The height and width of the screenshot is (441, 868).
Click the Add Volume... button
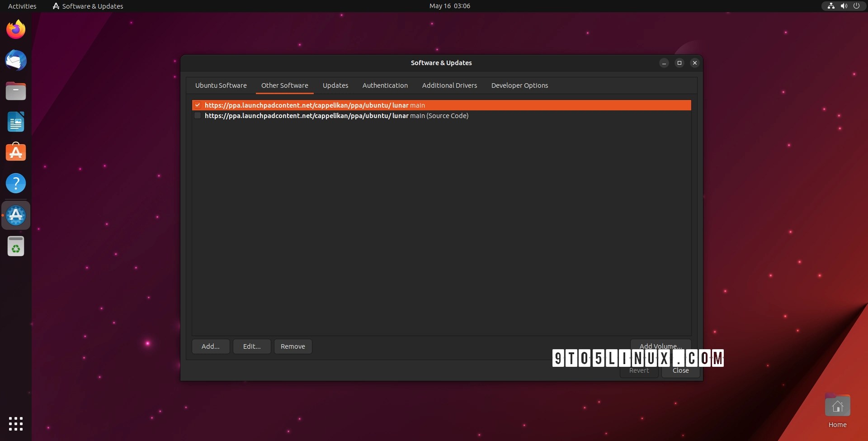[660, 346]
